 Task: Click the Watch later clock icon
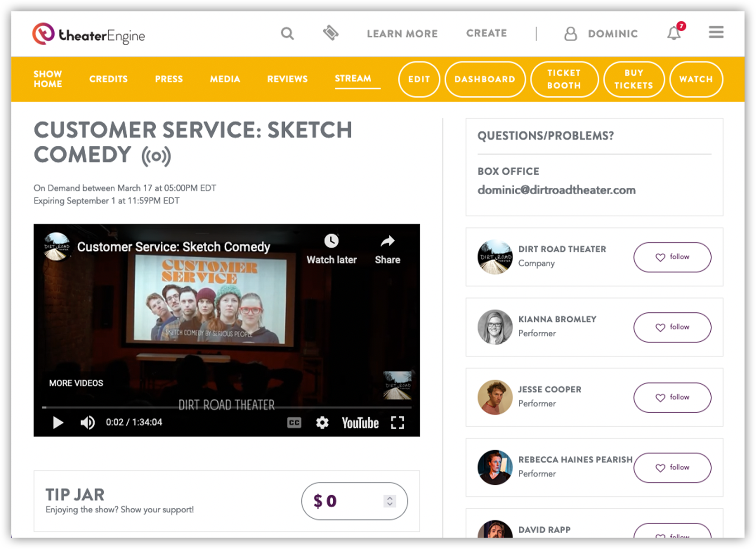tap(331, 241)
